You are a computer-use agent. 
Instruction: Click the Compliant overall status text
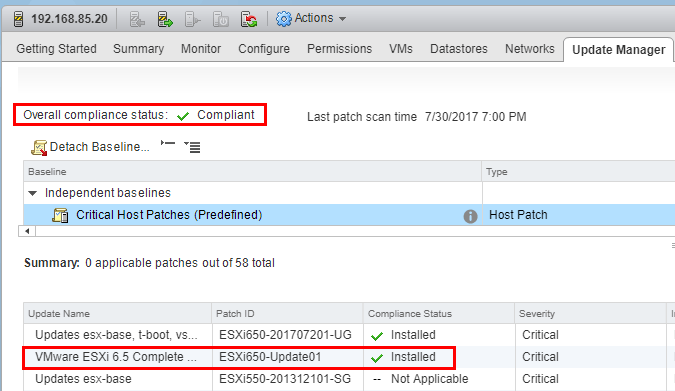point(226,115)
